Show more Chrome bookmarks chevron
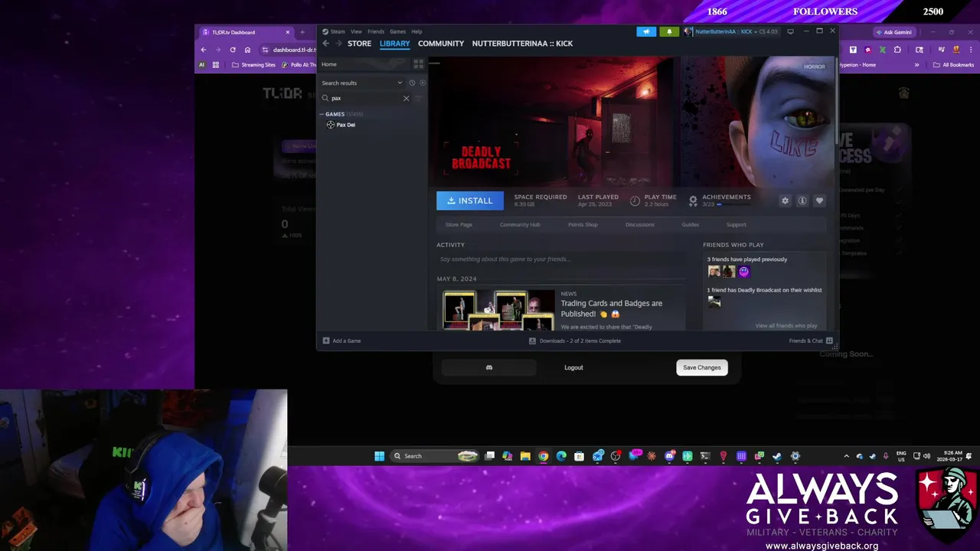 click(x=916, y=65)
